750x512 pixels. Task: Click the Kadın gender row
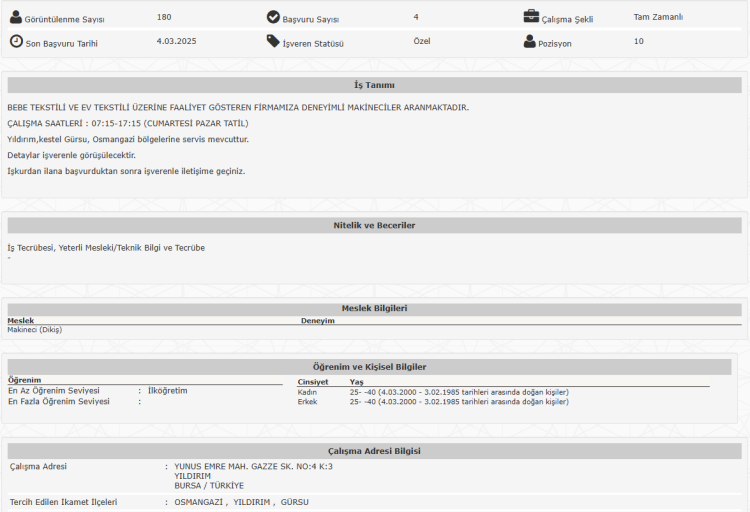click(x=307, y=392)
